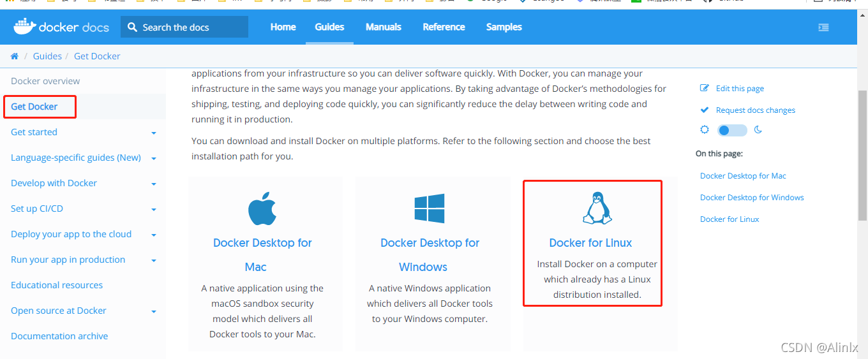
Task: Open Language-specific guides (New) item
Action: click(x=76, y=158)
